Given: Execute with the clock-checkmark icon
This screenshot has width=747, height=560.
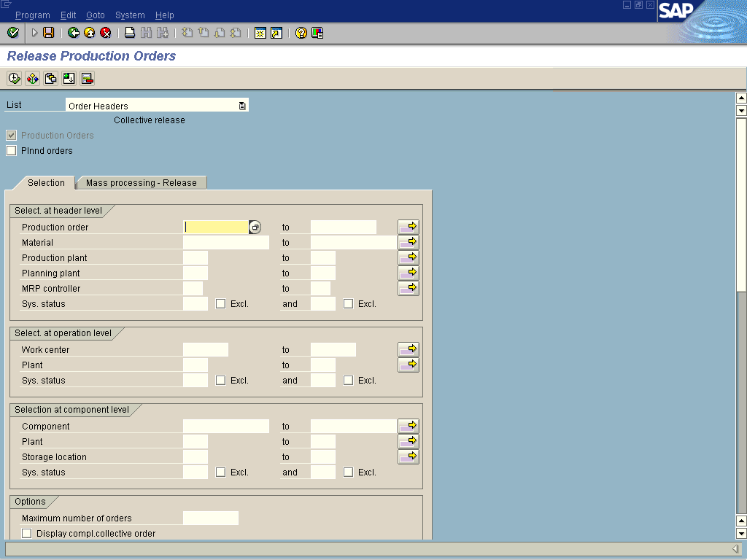Looking at the screenshot, I should coord(15,78).
